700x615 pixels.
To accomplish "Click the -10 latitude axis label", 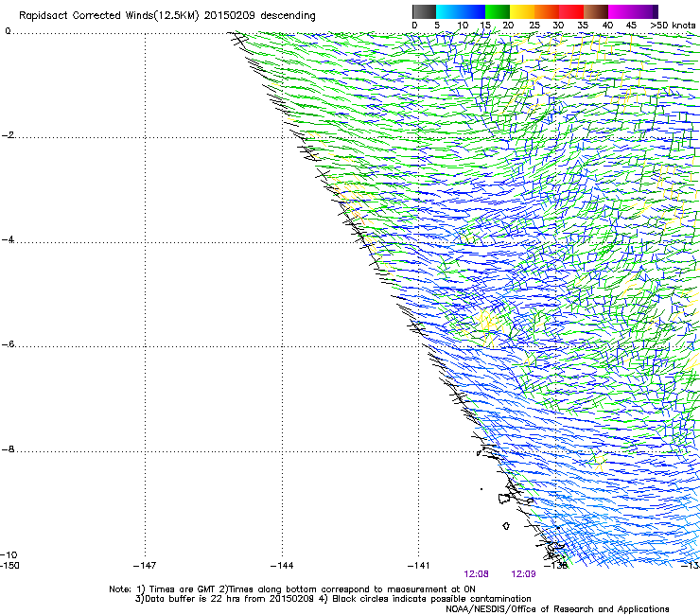I will coord(9,555).
